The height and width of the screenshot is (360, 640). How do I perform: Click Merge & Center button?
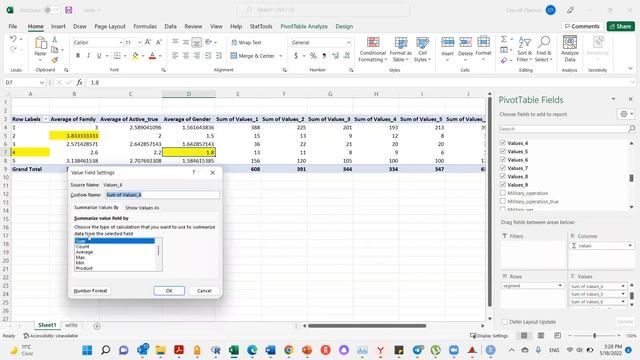pos(253,56)
